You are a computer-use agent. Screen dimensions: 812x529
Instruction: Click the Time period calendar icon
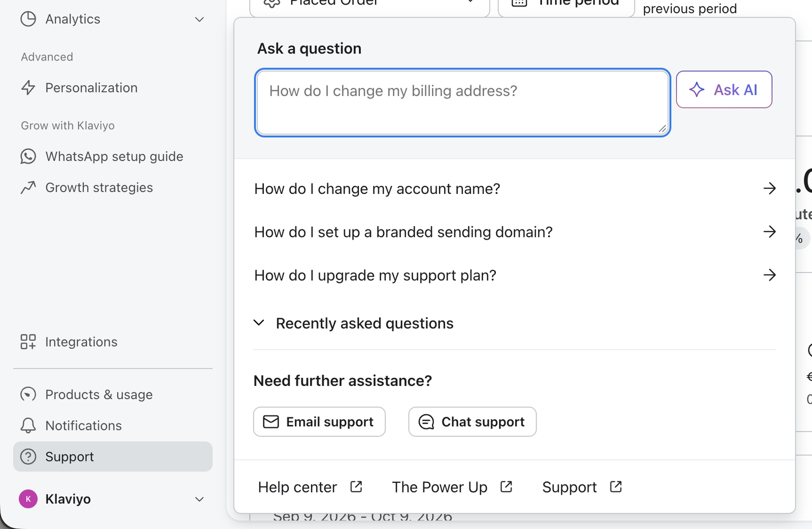519,3
